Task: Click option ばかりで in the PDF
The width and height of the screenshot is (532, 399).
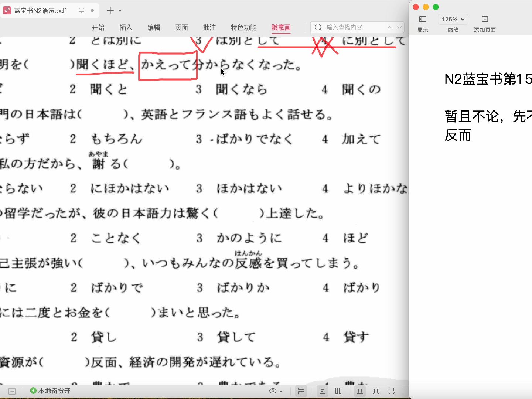Action: pyautogui.click(x=117, y=288)
